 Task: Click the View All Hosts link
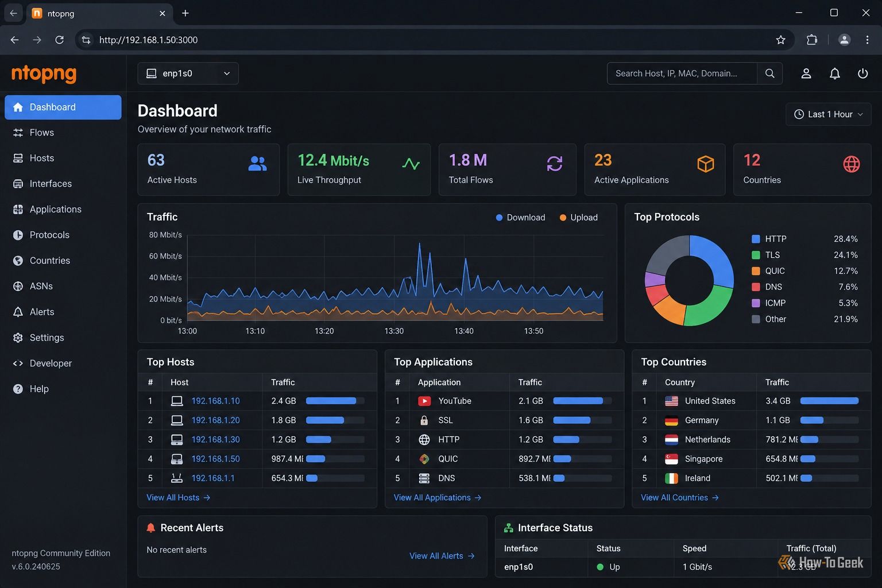[179, 498]
